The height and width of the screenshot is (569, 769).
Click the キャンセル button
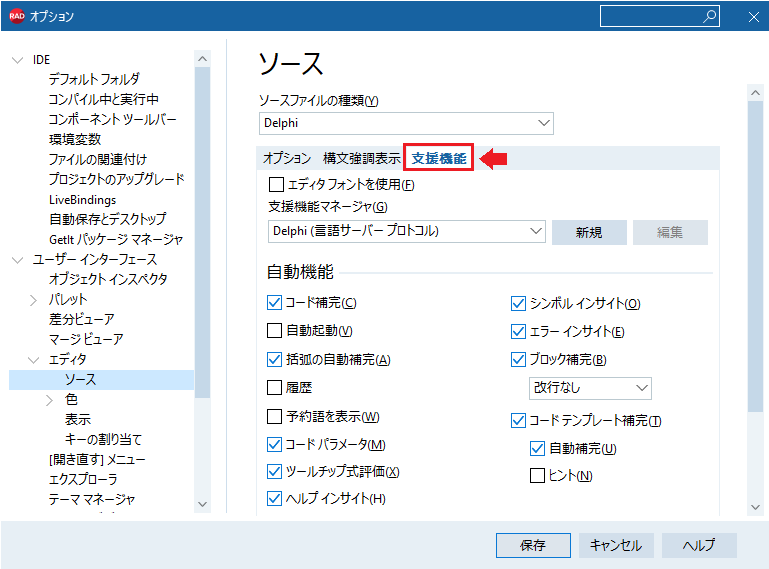pos(616,545)
